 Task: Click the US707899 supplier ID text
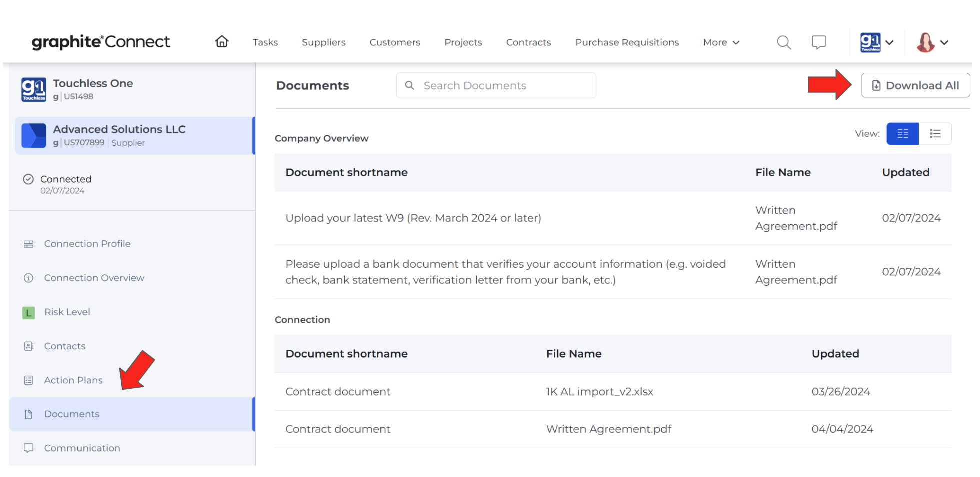pyautogui.click(x=84, y=143)
